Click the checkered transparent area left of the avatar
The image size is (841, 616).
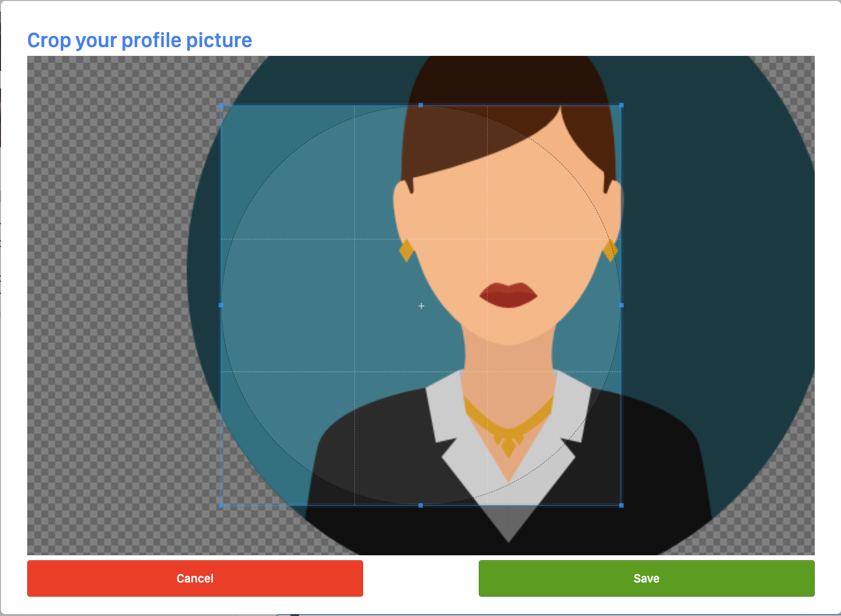[107, 291]
